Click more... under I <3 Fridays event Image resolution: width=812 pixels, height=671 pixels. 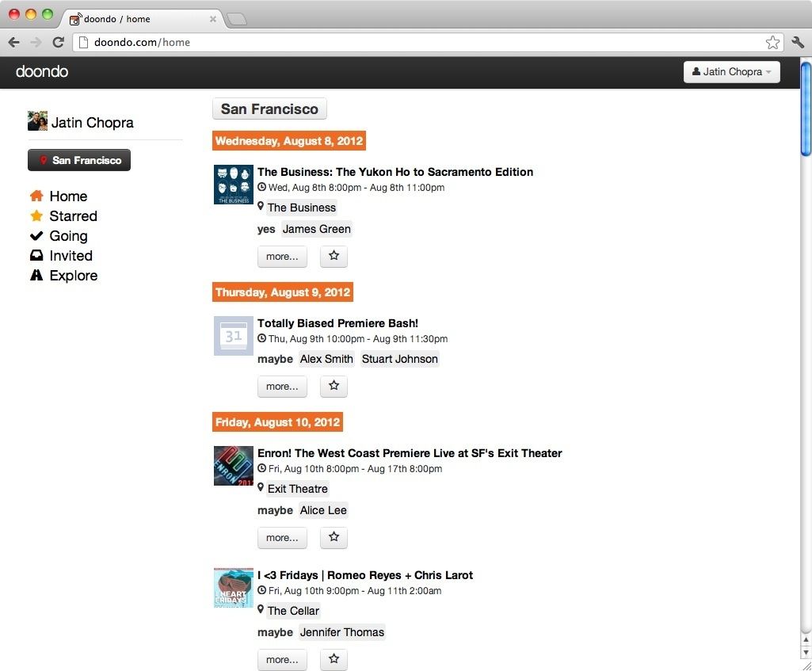pyautogui.click(x=282, y=660)
